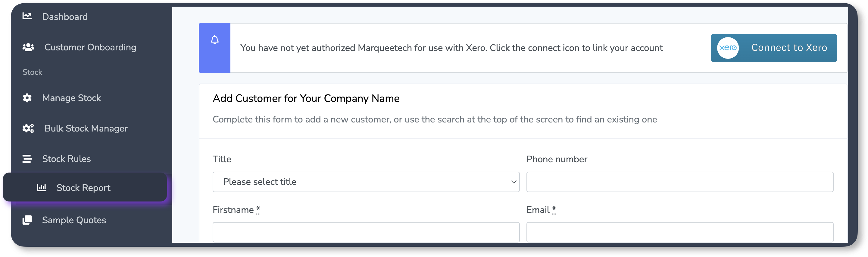Image resolution: width=868 pixels, height=257 pixels.
Task: Click the Manage Stock gear icon
Action: coord(27,98)
